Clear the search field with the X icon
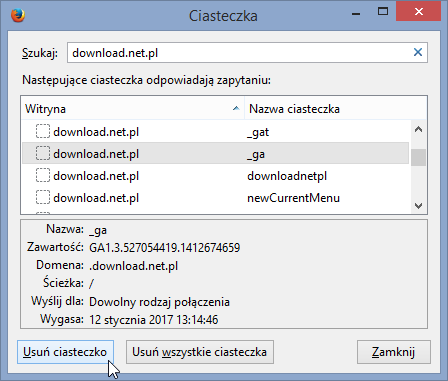This screenshot has width=448, height=381. pyautogui.click(x=418, y=52)
